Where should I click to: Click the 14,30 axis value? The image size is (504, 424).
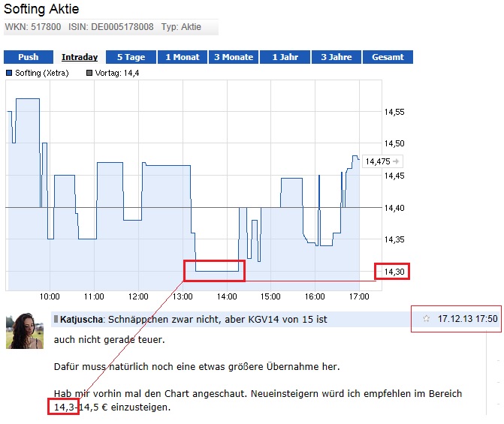394,272
